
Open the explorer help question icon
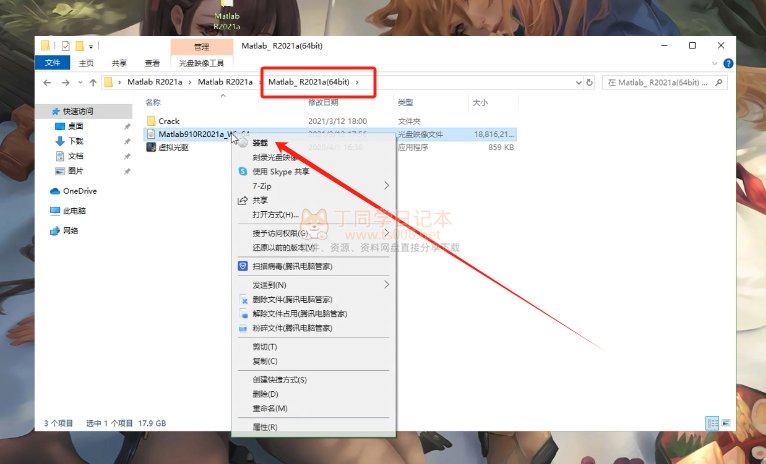pos(728,63)
